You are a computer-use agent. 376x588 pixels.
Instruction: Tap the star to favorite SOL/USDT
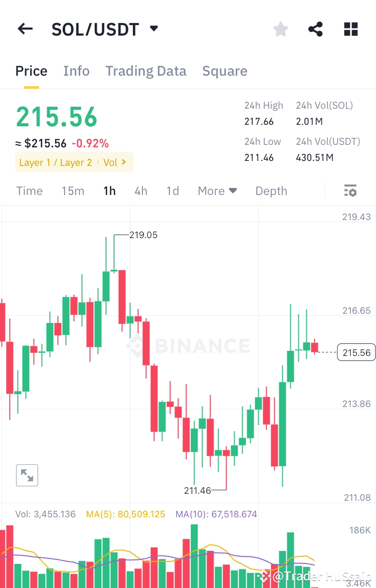point(280,29)
